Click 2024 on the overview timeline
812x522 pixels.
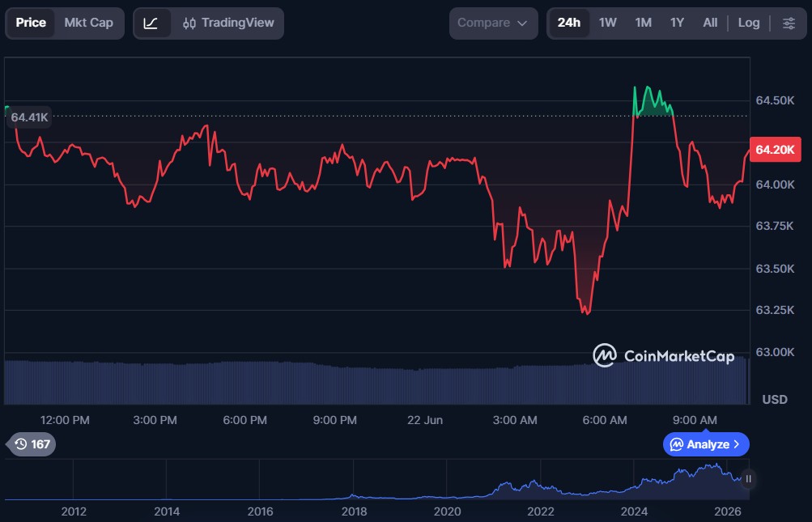pyautogui.click(x=634, y=511)
